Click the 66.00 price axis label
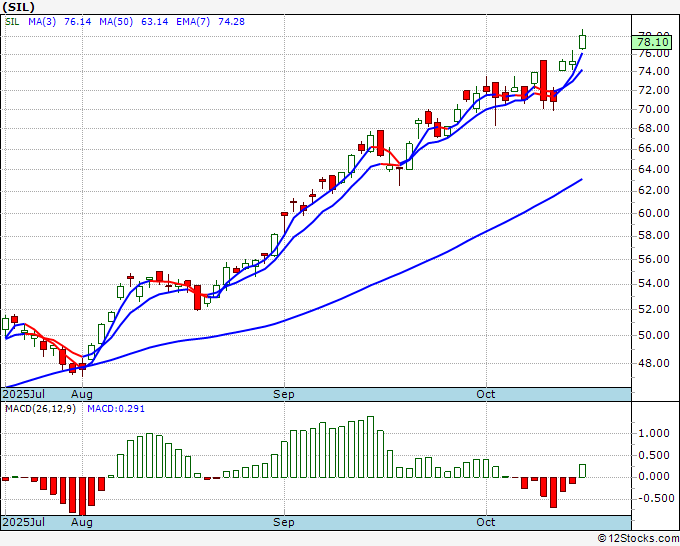The image size is (680, 546). (654, 149)
